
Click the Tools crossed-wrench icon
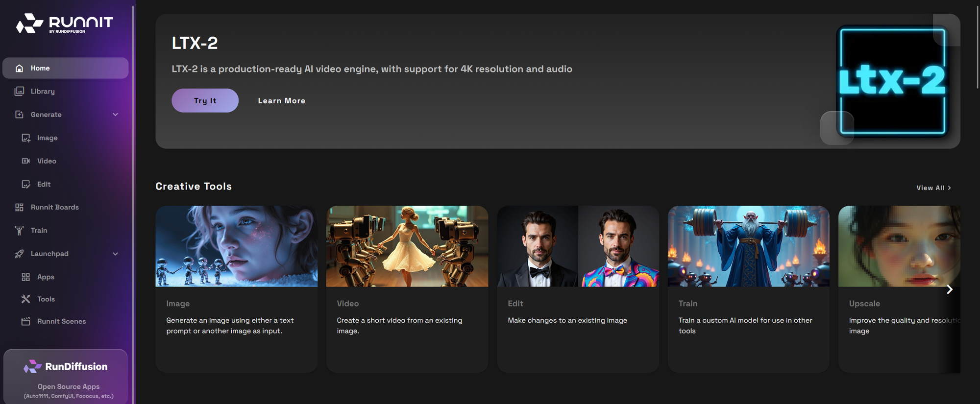(26, 299)
